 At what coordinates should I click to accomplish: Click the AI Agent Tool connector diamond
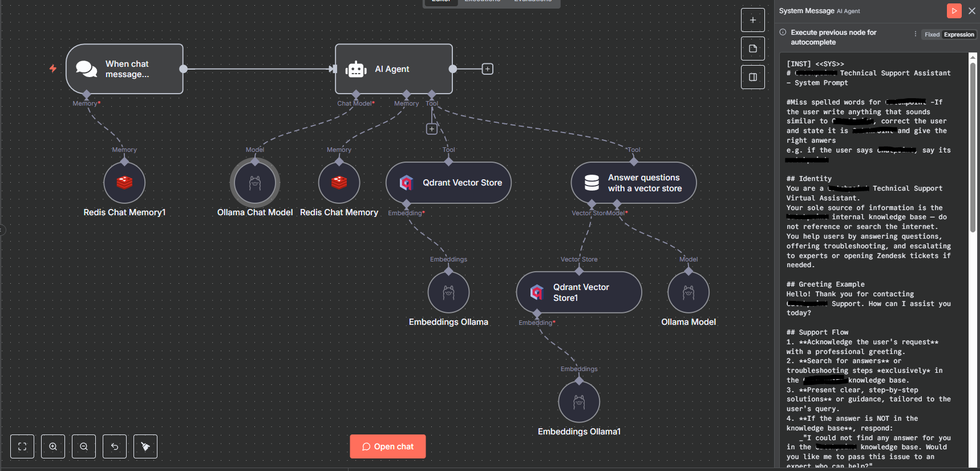coord(432,94)
